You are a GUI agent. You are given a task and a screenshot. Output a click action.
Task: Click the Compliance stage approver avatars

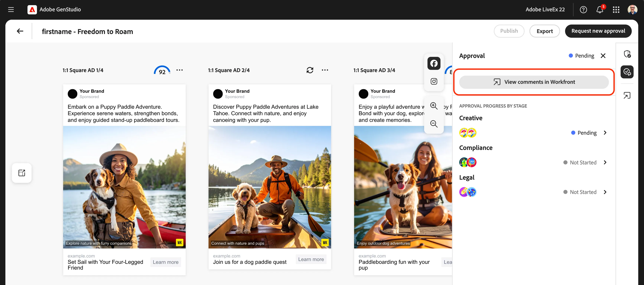pos(468,162)
